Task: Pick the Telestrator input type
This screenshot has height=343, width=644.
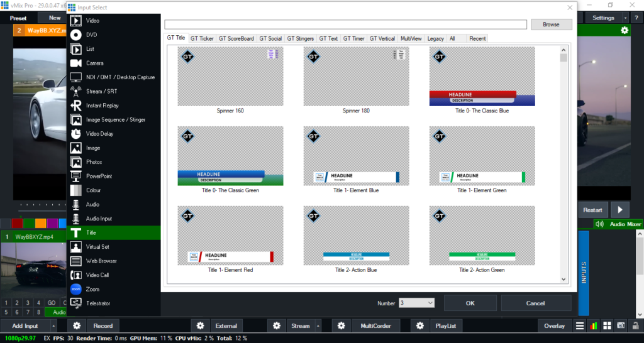Action: pyautogui.click(x=75, y=303)
